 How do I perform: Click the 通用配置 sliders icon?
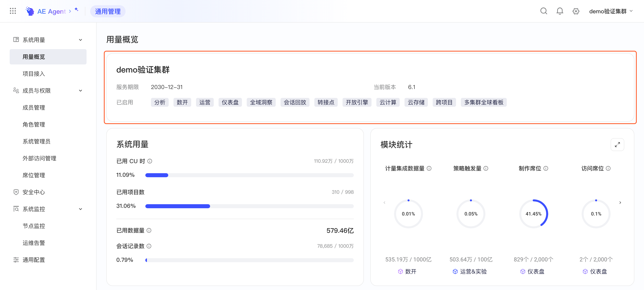tap(16, 260)
